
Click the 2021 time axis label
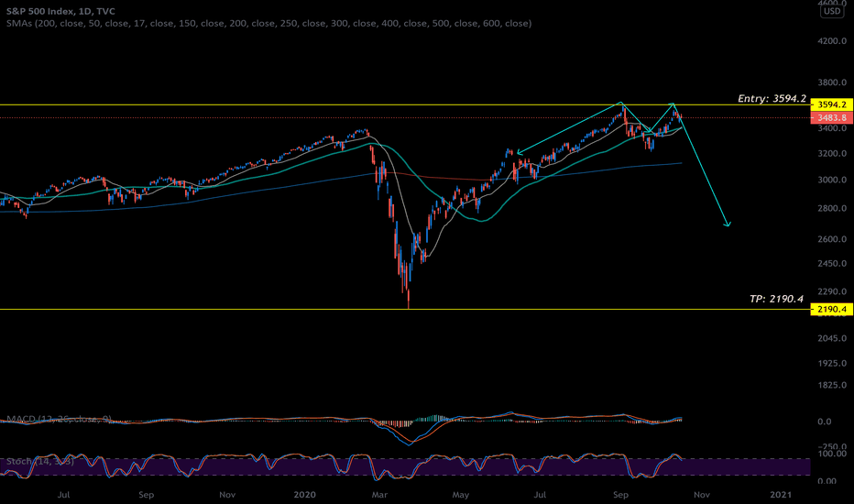[781, 495]
